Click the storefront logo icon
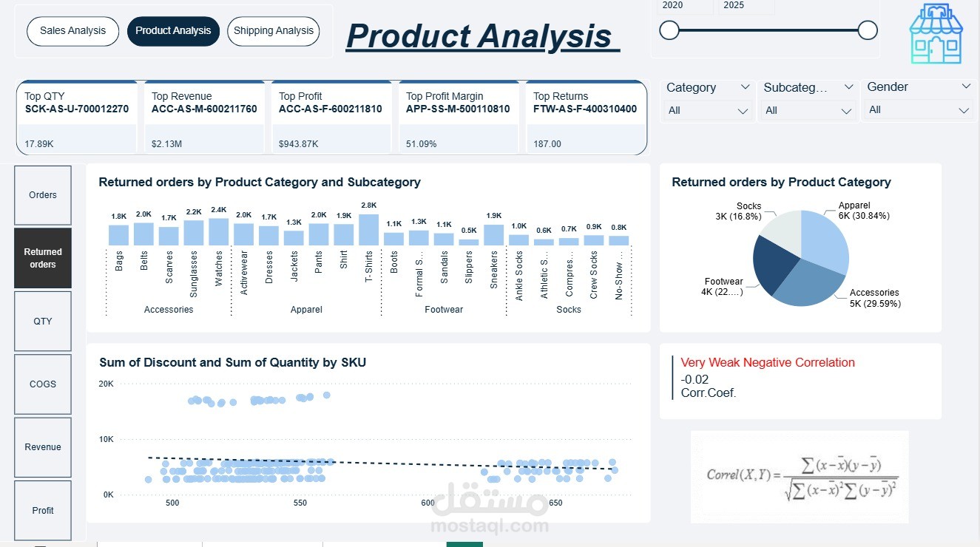 (935, 33)
